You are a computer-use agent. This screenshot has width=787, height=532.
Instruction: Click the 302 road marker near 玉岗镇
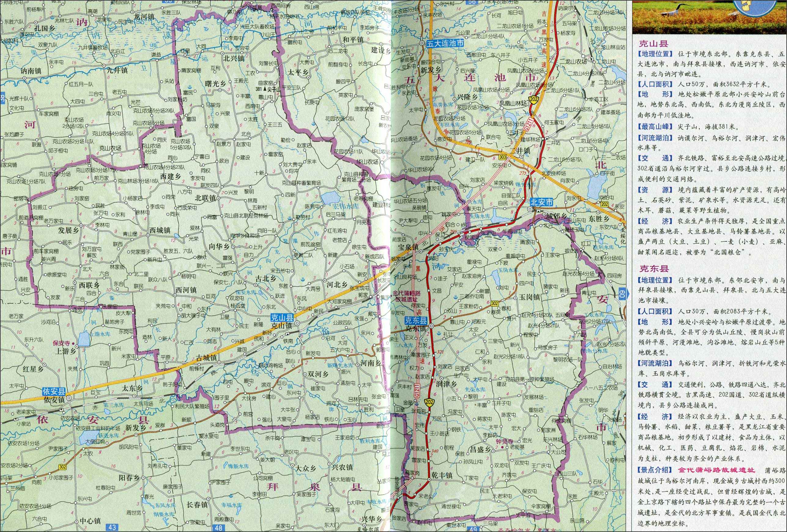[495, 303]
